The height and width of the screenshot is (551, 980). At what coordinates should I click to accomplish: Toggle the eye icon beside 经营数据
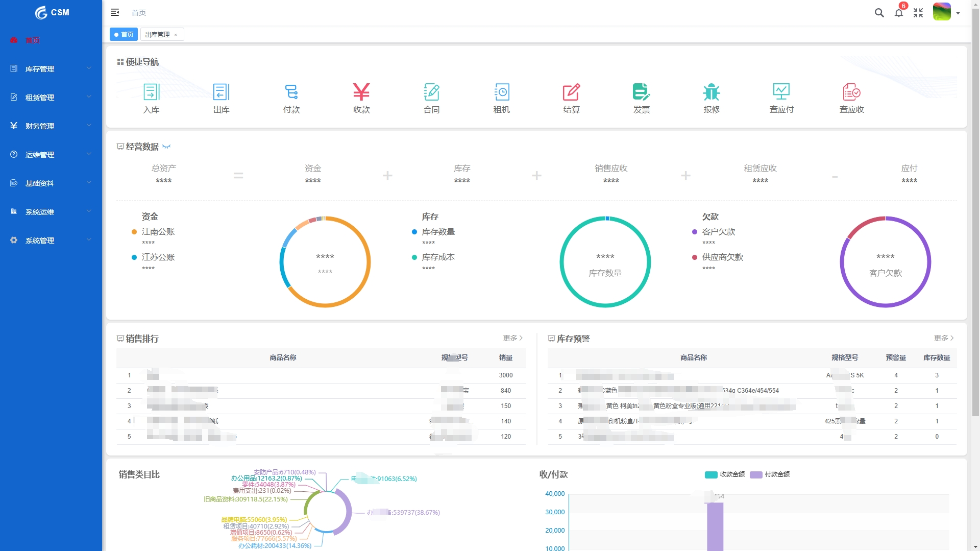point(166,147)
